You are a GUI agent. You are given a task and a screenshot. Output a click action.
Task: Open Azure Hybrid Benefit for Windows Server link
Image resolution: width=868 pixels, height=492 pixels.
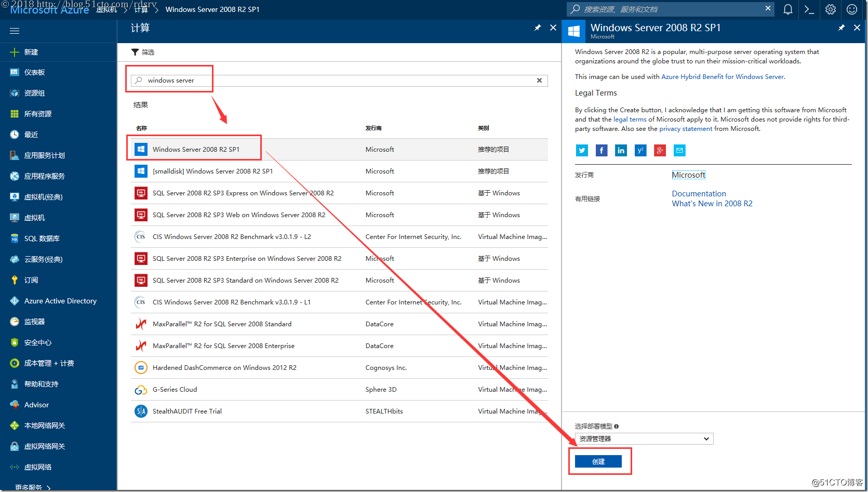[x=723, y=77]
